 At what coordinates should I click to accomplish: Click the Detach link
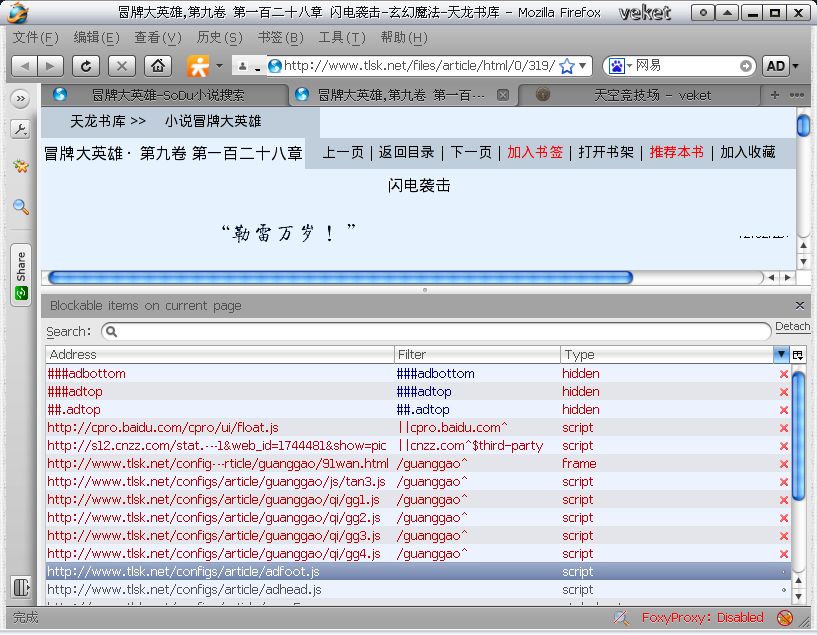coord(793,327)
